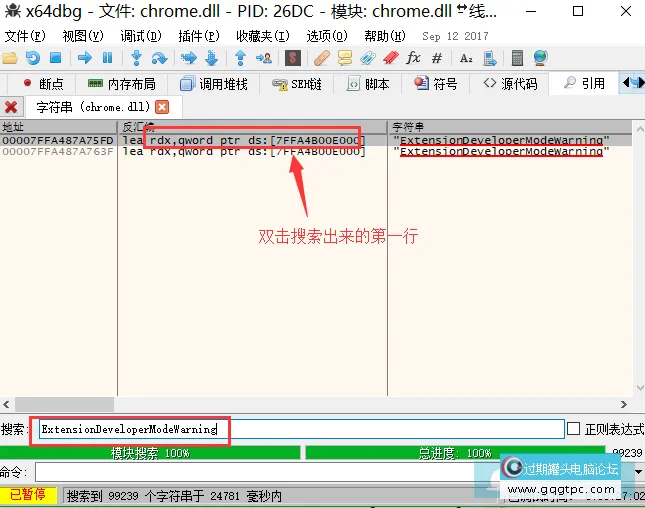Switch to the 调用堆栈 tab
The width and height of the screenshot is (645, 508).
(213, 84)
